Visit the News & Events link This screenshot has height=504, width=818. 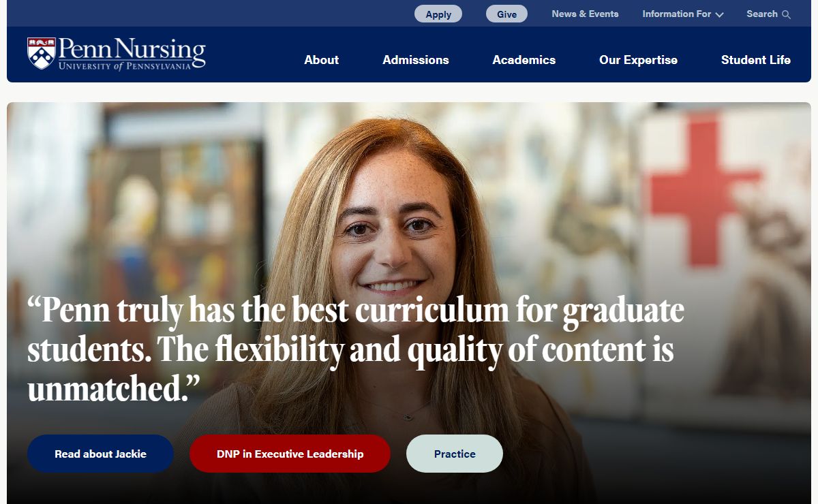585,14
